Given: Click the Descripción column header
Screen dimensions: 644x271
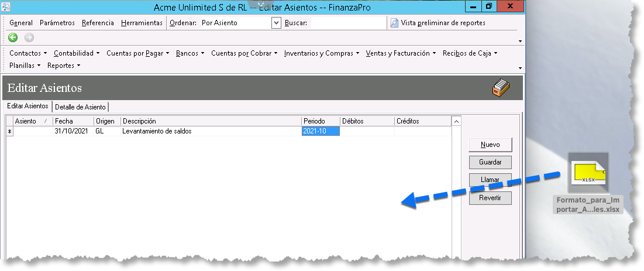Looking at the screenshot, I should tap(211, 121).
